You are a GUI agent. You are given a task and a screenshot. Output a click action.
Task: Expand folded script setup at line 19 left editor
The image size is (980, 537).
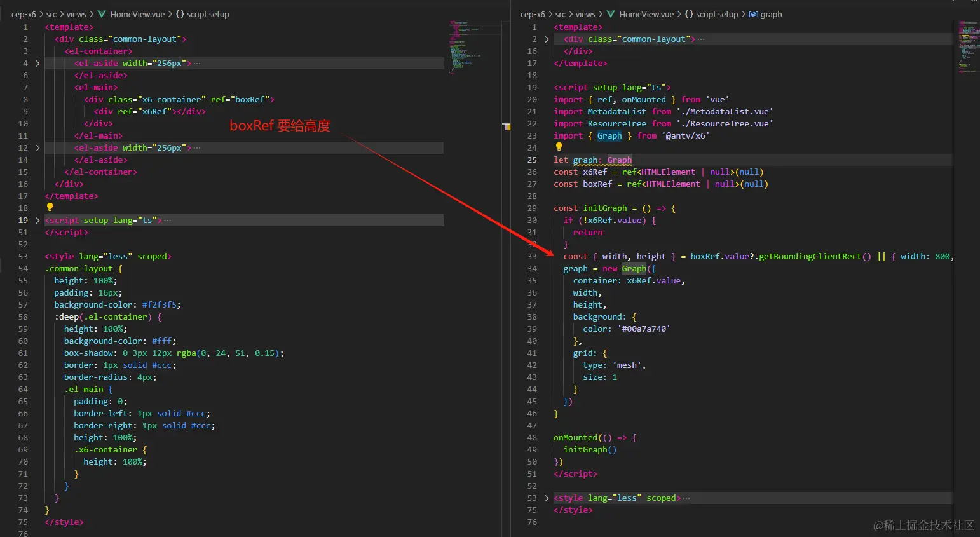click(x=37, y=221)
